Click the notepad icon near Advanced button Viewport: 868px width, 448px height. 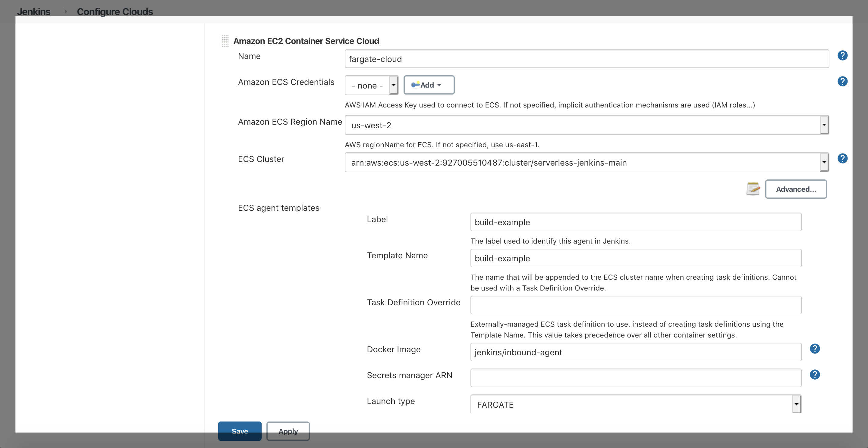click(x=753, y=189)
